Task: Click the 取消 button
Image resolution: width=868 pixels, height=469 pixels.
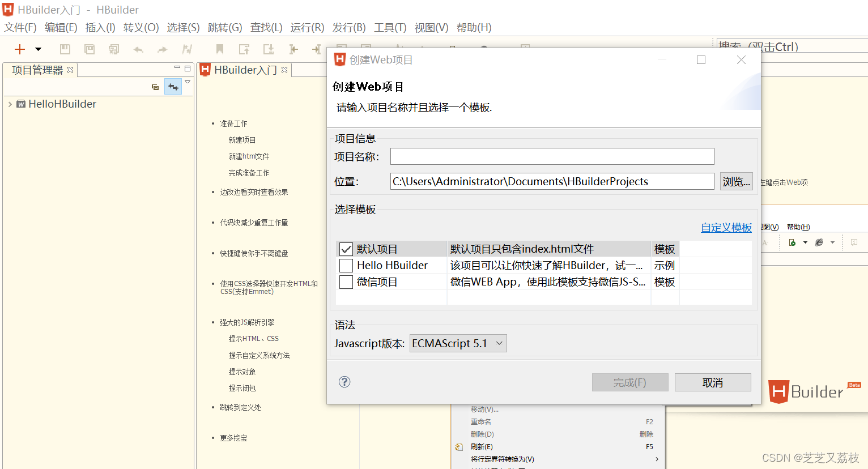Action: 713,382
